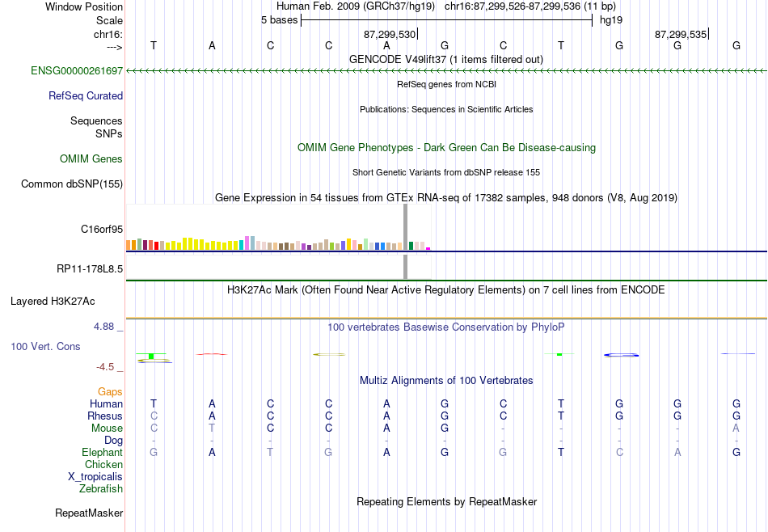This screenshot has height=532, width=768.
Task: Click the Dog species label
Action: click(113, 441)
